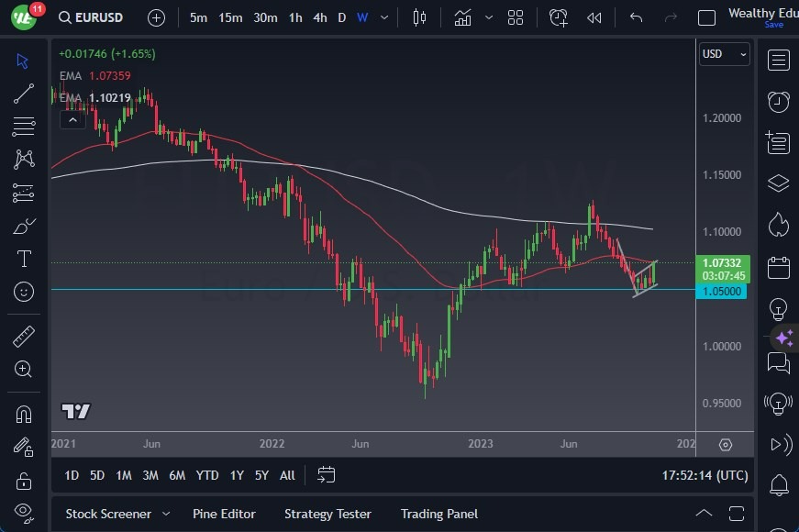Open the economic calendar panel
Image resolution: width=799 pixels, height=532 pixels.
pyautogui.click(x=777, y=266)
